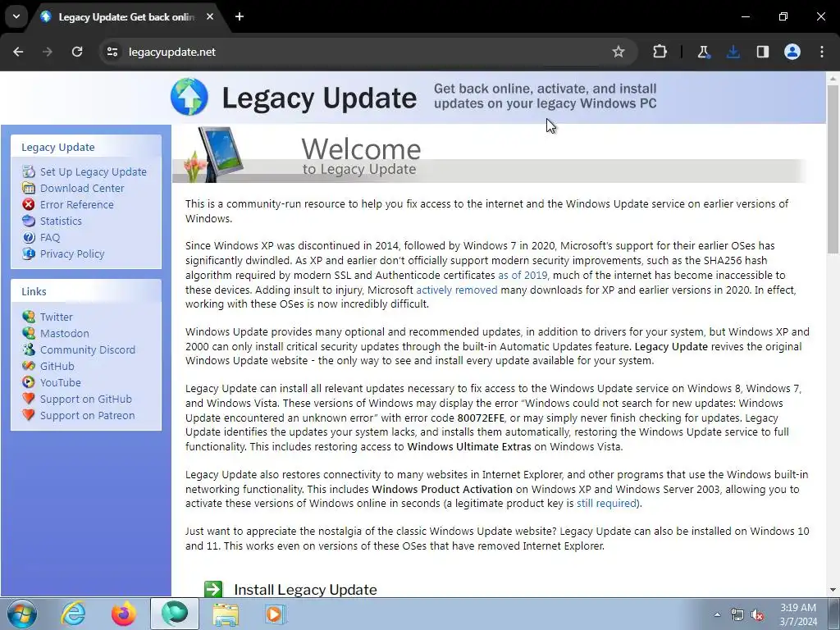Toggle the browser side panel icon

[762, 52]
